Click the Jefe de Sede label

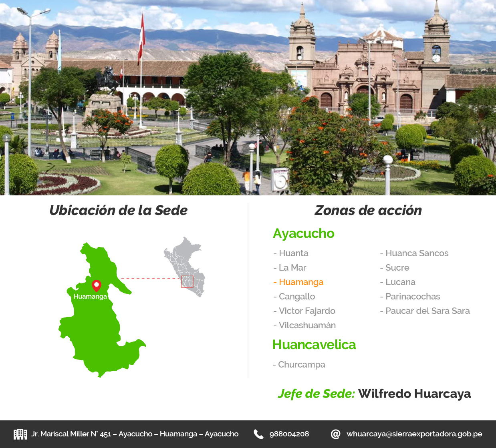[317, 394]
